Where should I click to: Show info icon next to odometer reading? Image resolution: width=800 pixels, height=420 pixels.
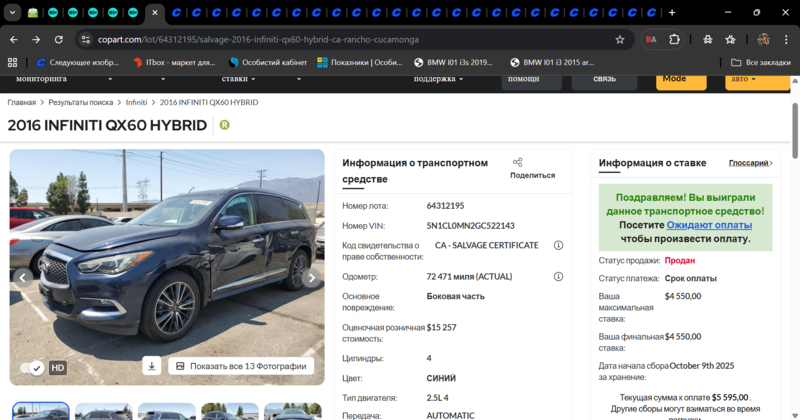coord(558,277)
